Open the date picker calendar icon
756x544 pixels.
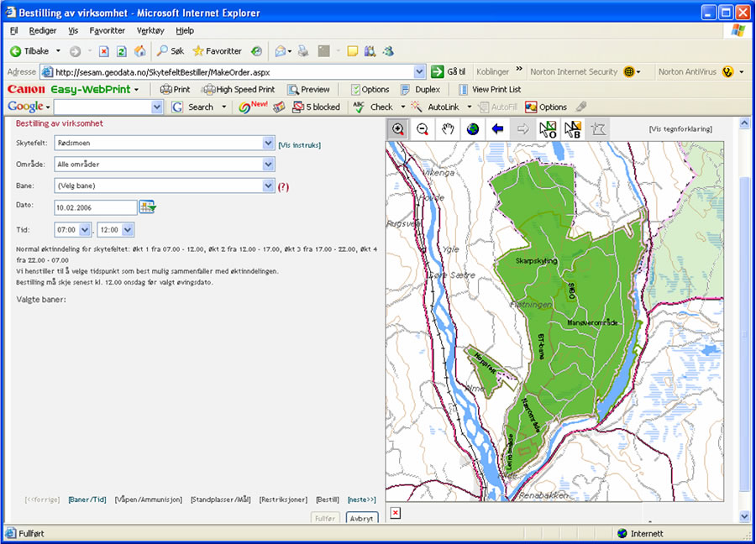point(148,207)
